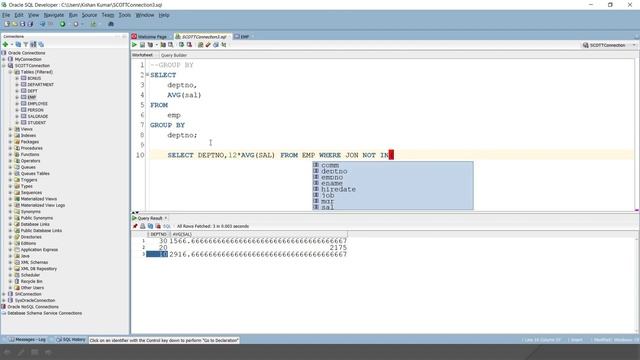
Task: Open the Messages - Log tab
Action: pyautogui.click(x=27, y=340)
